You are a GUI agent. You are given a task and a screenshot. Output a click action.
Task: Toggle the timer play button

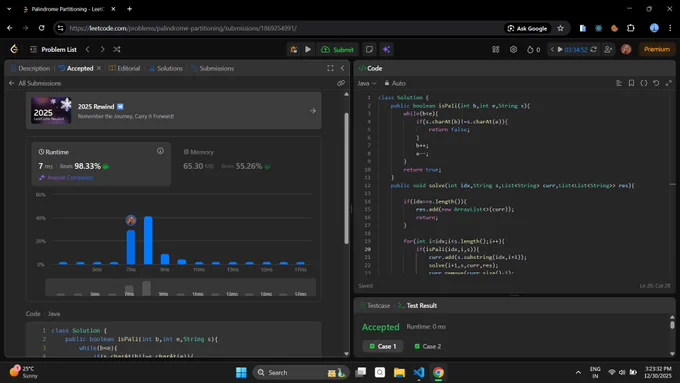tap(560, 49)
